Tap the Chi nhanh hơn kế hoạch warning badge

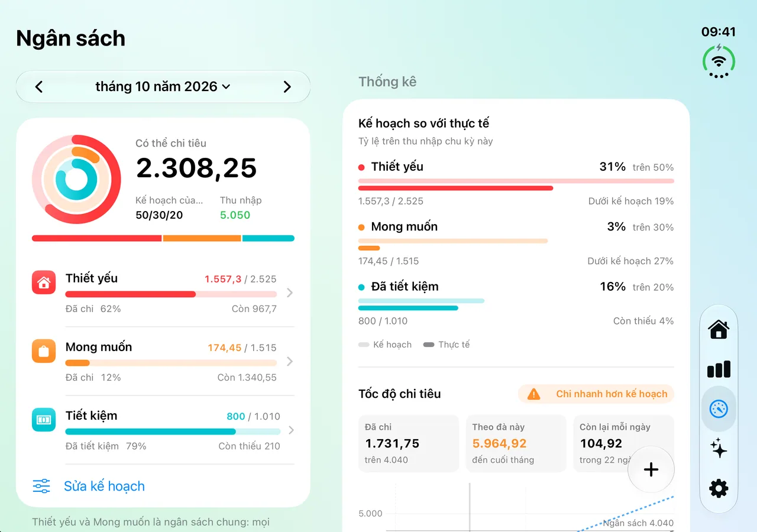coord(596,394)
